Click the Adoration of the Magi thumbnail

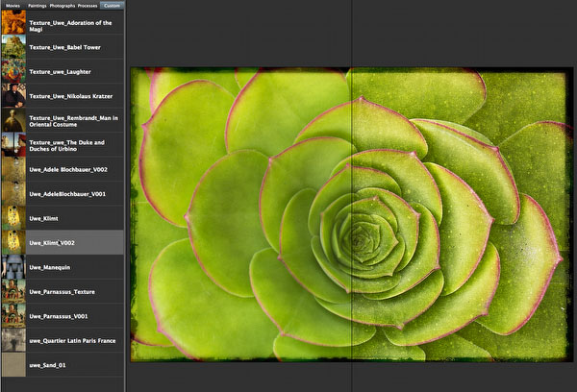[x=13, y=22]
